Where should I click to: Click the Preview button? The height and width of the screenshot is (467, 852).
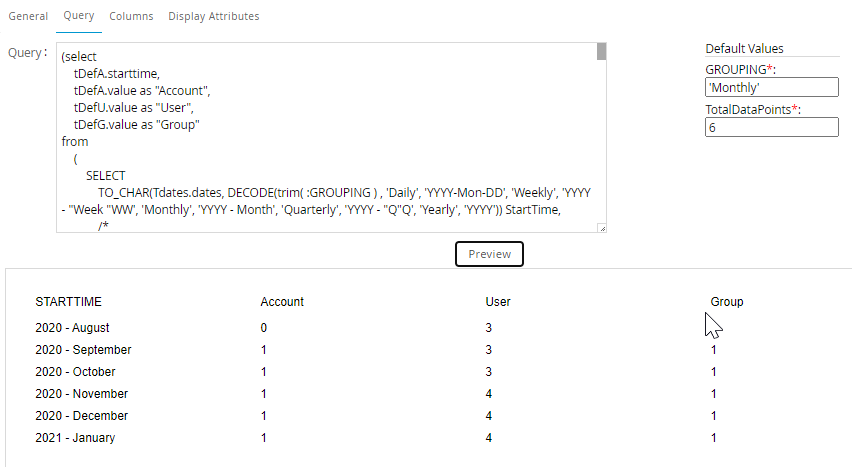[x=489, y=254]
